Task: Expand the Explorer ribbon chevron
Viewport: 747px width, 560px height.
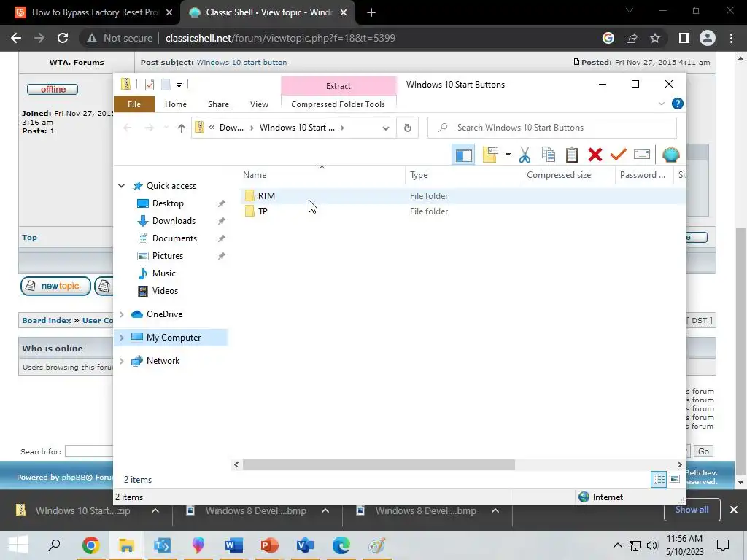Action: coord(661,104)
